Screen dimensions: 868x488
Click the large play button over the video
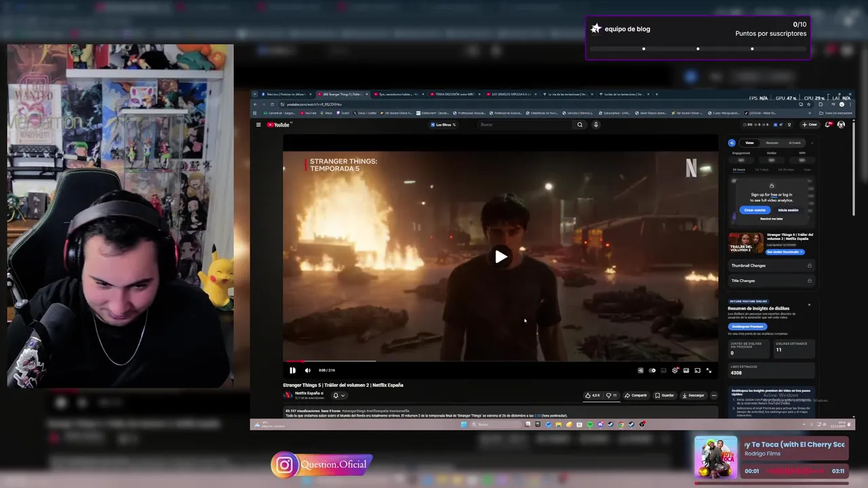[x=500, y=256]
